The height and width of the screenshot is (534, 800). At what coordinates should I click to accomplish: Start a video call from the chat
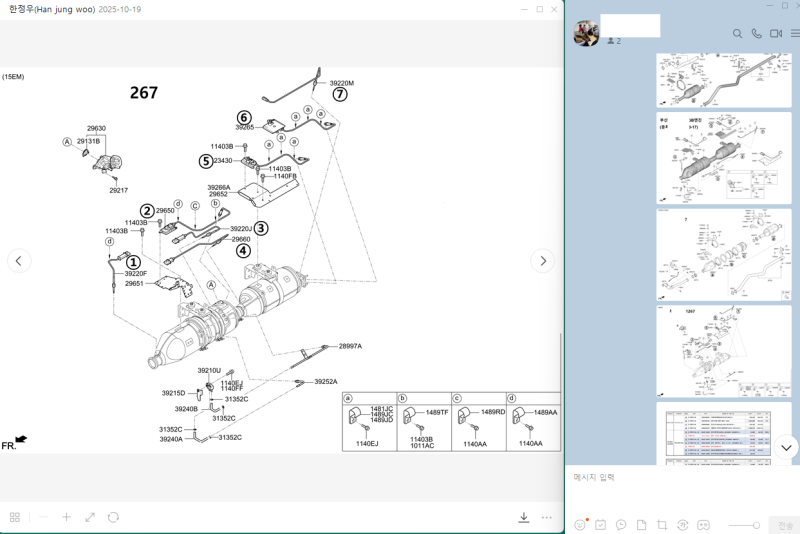[776, 34]
